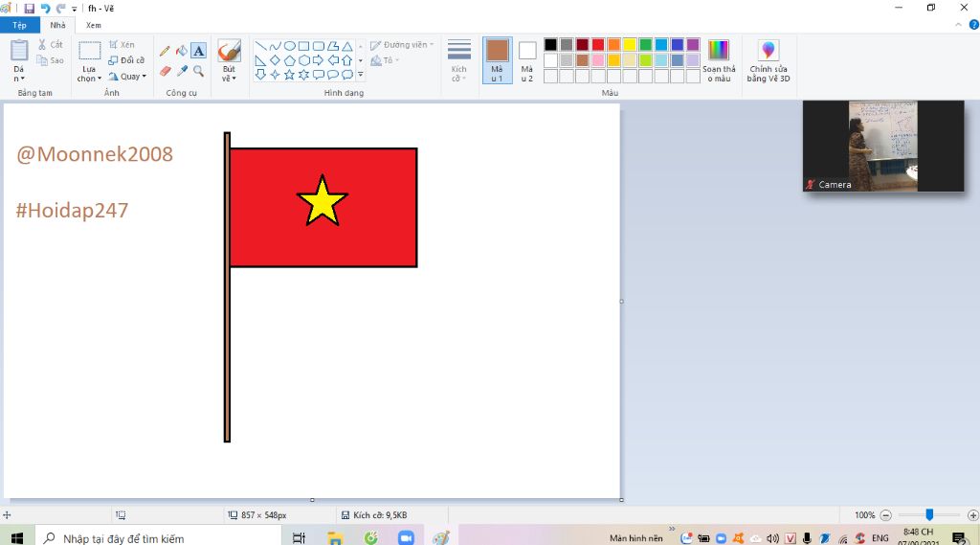Pick the red color swatch
This screenshot has width=980, height=545.
[598, 44]
